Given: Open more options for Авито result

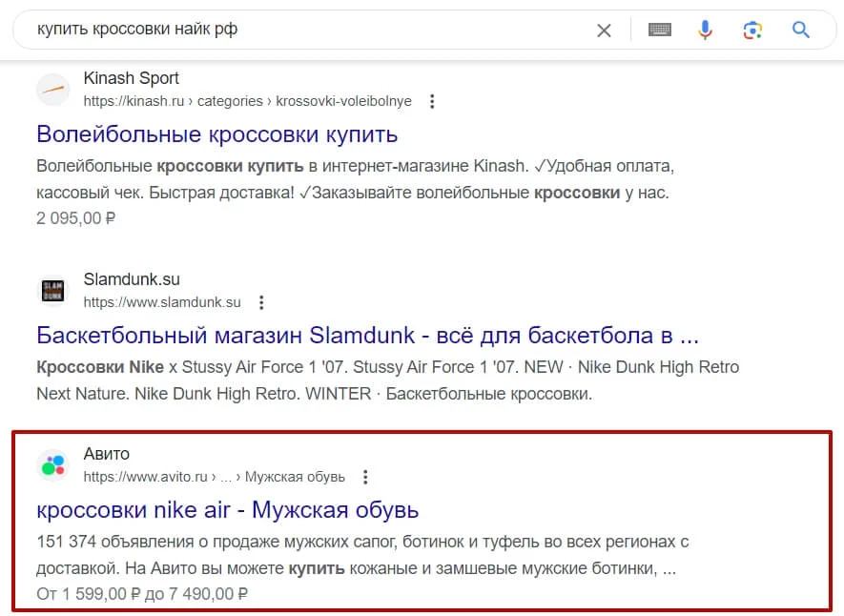Looking at the screenshot, I should 365,476.
